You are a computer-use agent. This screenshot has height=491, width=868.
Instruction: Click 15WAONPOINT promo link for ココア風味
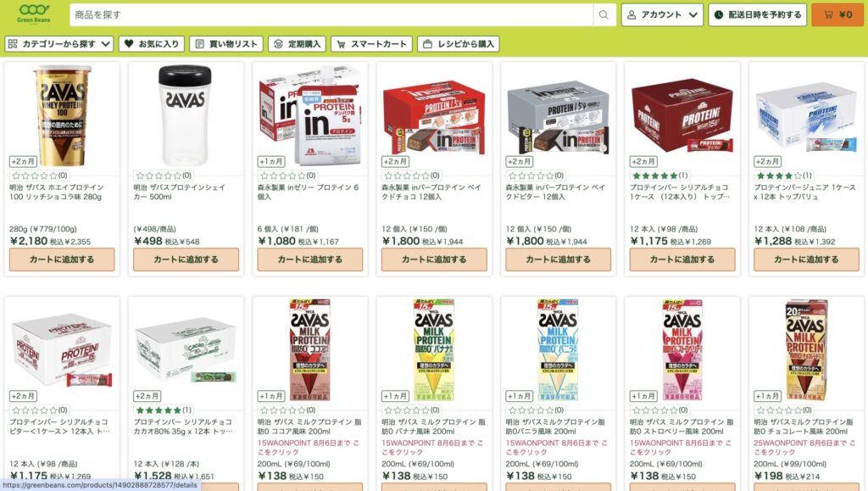[x=309, y=447]
